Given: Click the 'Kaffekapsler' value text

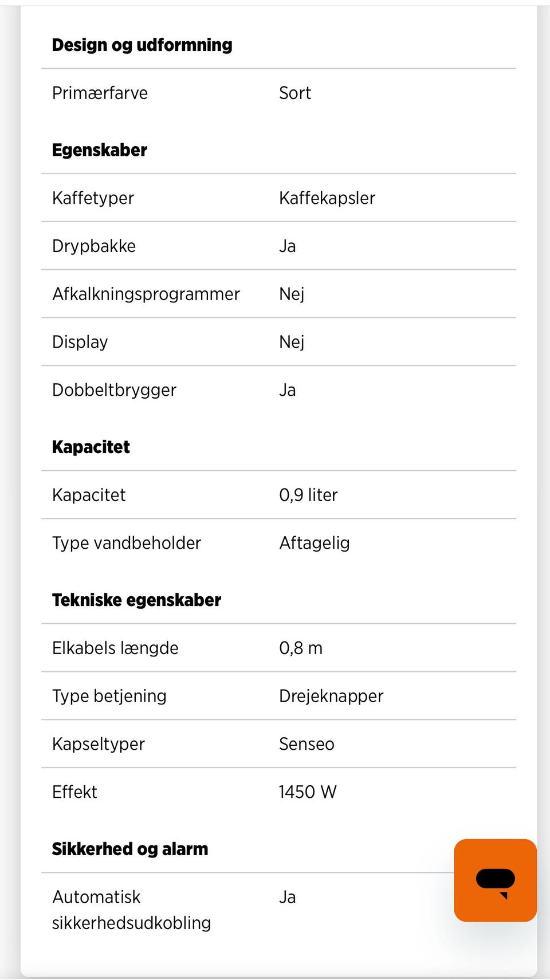Looking at the screenshot, I should [327, 198].
